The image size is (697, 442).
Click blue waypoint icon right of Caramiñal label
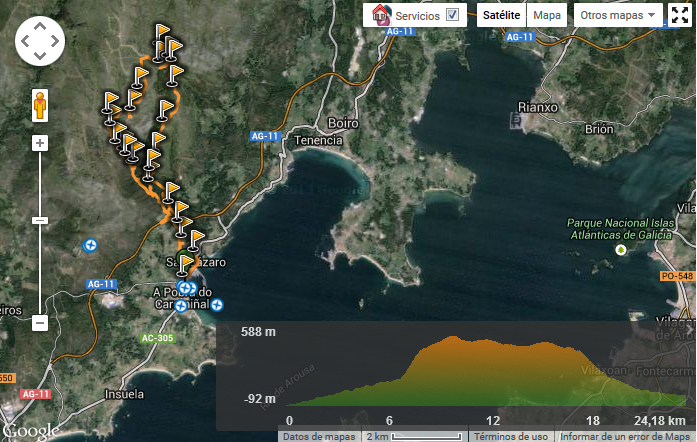tap(217, 305)
